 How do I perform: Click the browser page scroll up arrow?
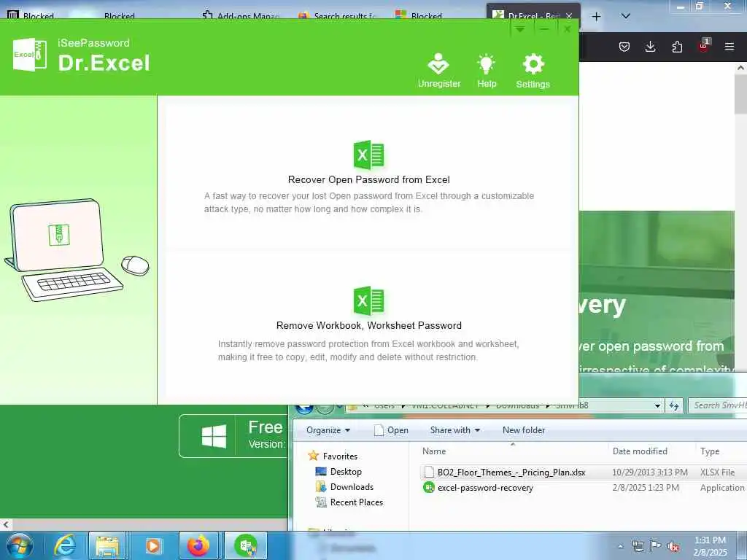click(x=740, y=68)
